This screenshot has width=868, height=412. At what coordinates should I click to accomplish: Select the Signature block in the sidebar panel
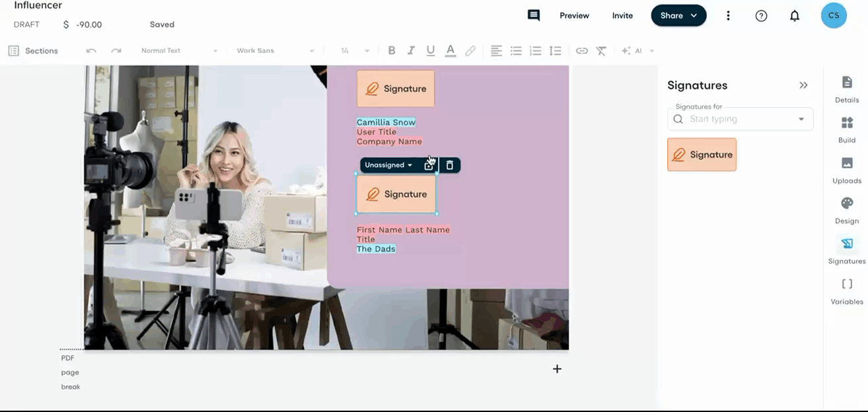[702, 154]
